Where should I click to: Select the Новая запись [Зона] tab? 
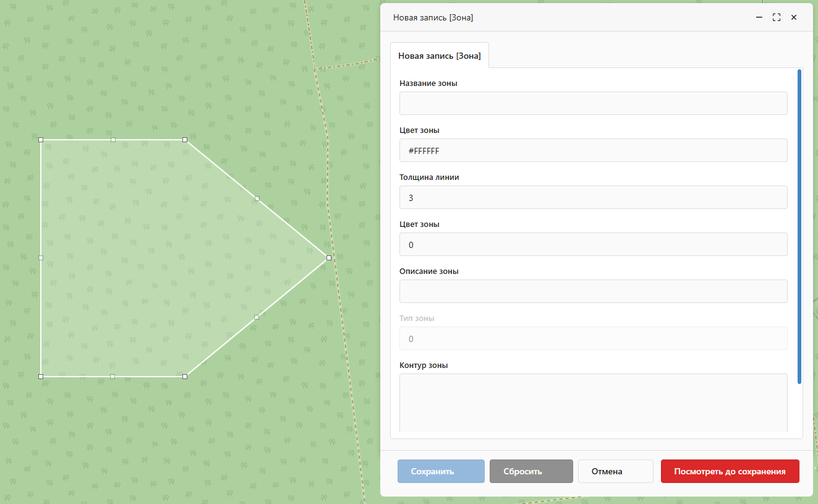point(439,56)
